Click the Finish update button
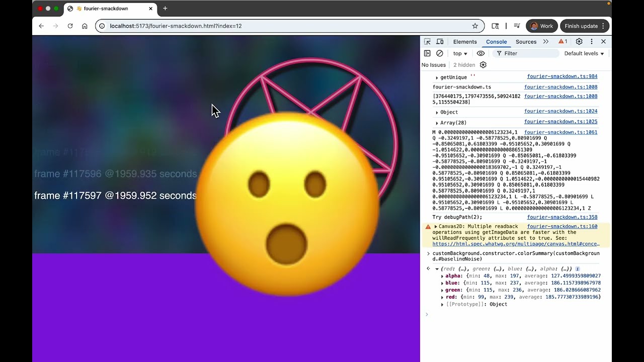Viewport: 644px width, 362px height. click(585, 26)
